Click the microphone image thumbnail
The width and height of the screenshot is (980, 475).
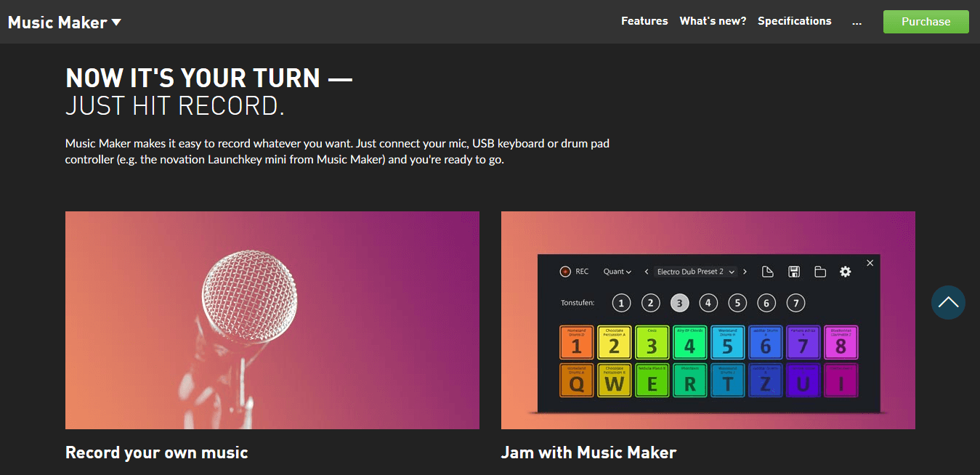pos(272,320)
